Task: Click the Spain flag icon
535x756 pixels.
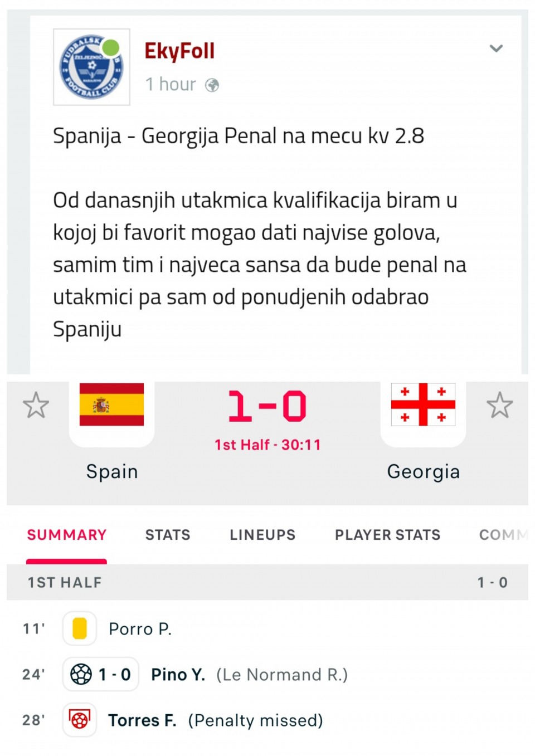Action: point(111,404)
